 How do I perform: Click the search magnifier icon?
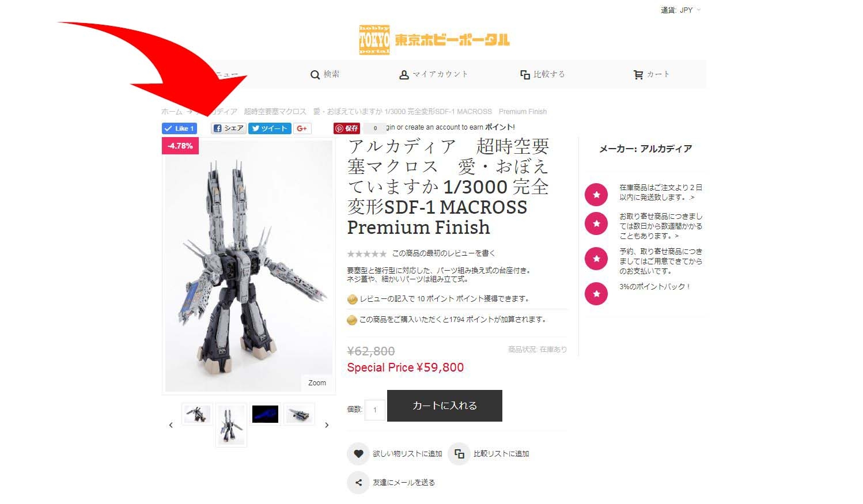tap(315, 75)
